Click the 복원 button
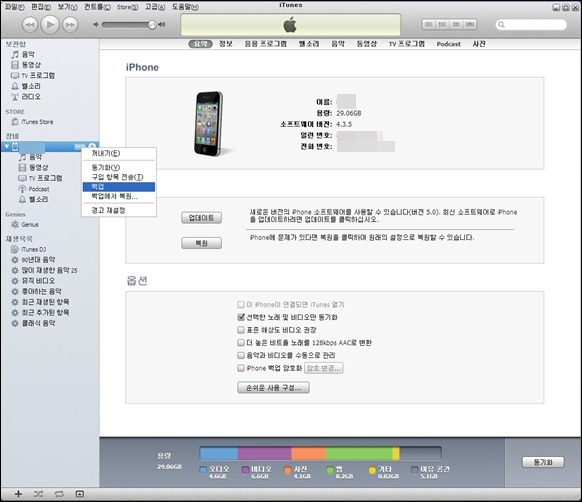Viewport: 582px width, 502px height. [202, 243]
